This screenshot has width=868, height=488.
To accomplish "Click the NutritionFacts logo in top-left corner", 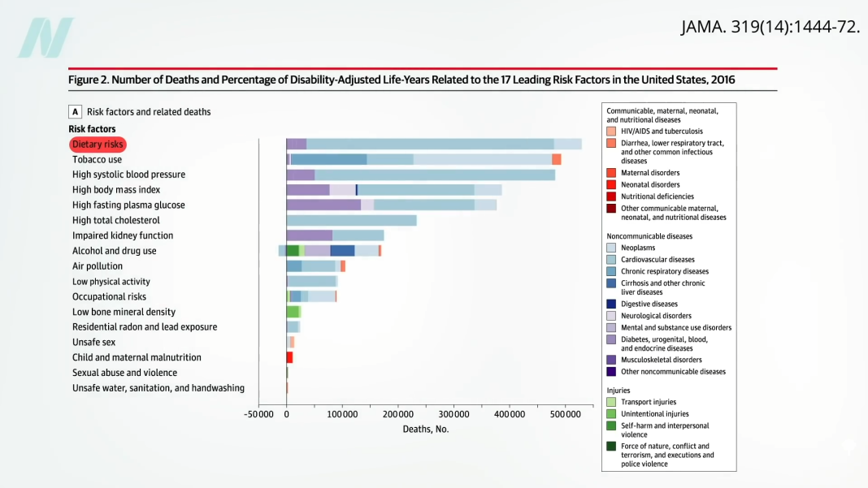I will click(x=46, y=37).
